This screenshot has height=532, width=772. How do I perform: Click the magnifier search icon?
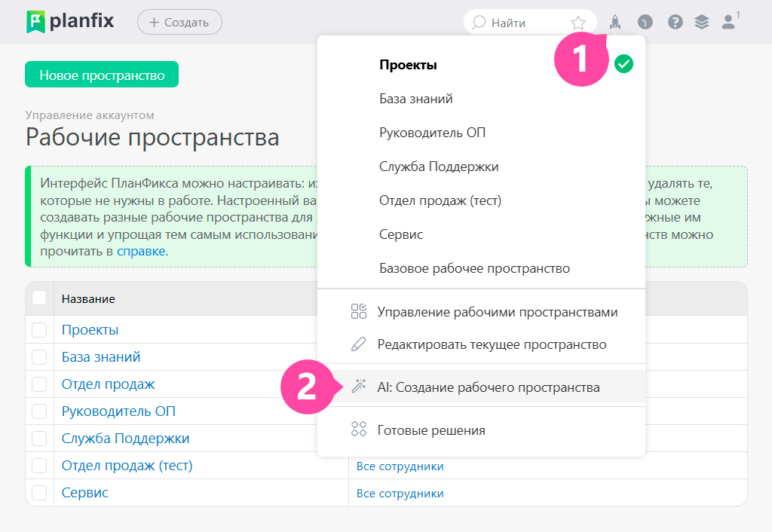tap(479, 23)
